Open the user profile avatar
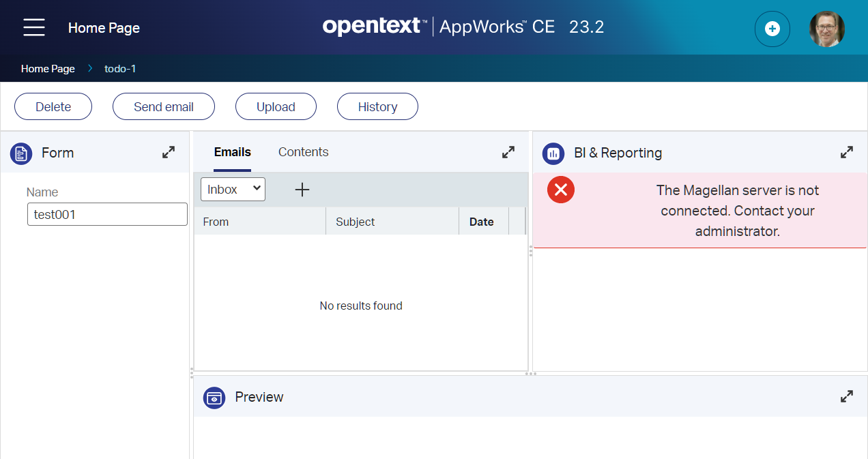868x459 pixels. pos(826,29)
